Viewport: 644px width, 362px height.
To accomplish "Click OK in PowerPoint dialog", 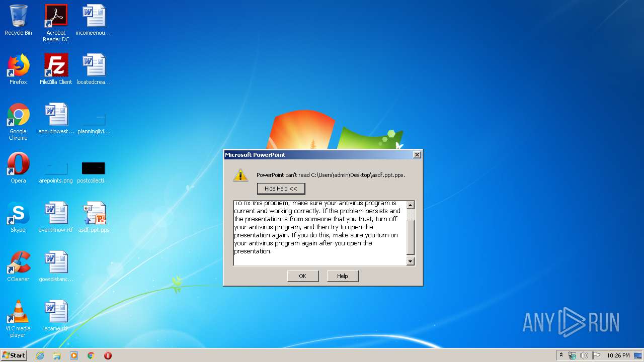I will click(303, 276).
